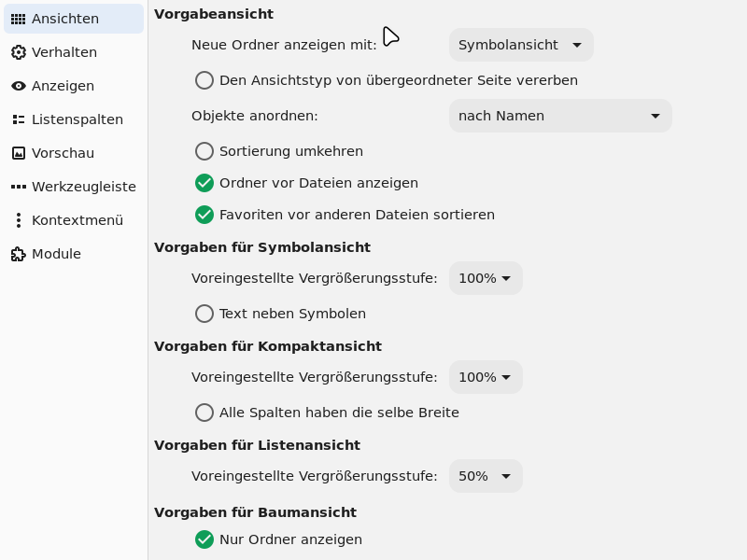Click the Verhalten gear icon
Screen dimensions: 747x560
[x=18, y=52]
